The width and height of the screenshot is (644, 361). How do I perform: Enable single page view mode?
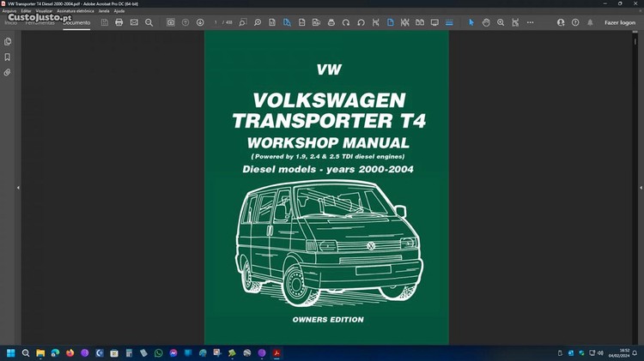tap(390, 22)
